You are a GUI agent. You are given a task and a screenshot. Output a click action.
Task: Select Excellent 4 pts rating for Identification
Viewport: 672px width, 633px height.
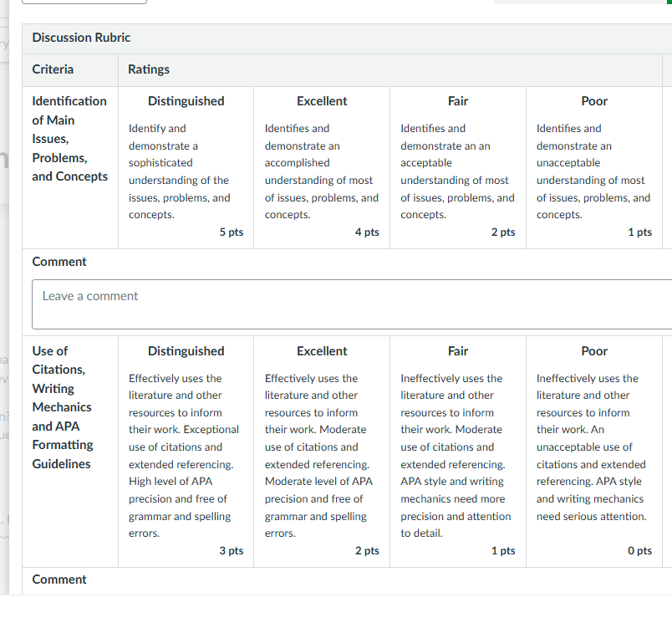pos(322,168)
